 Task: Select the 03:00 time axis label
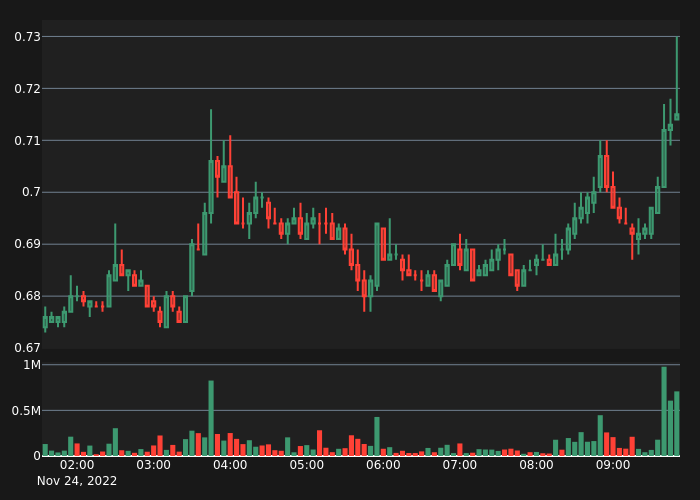tap(154, 465)
